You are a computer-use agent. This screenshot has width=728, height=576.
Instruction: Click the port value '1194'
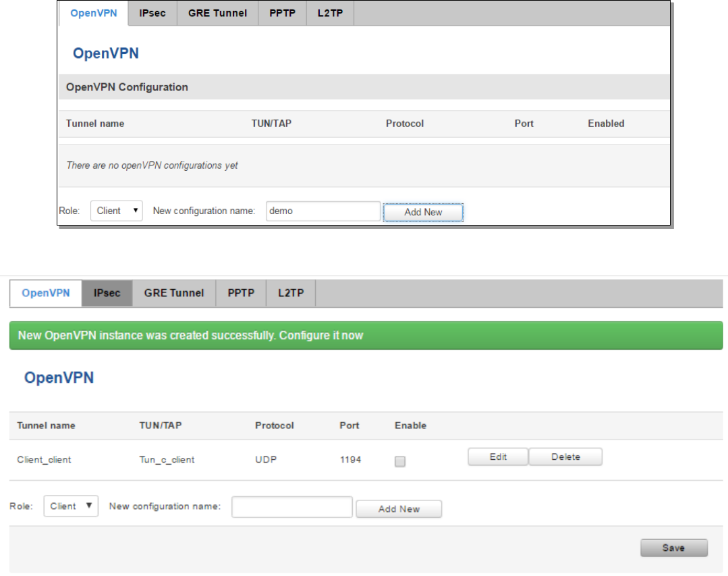coord(351,460)
